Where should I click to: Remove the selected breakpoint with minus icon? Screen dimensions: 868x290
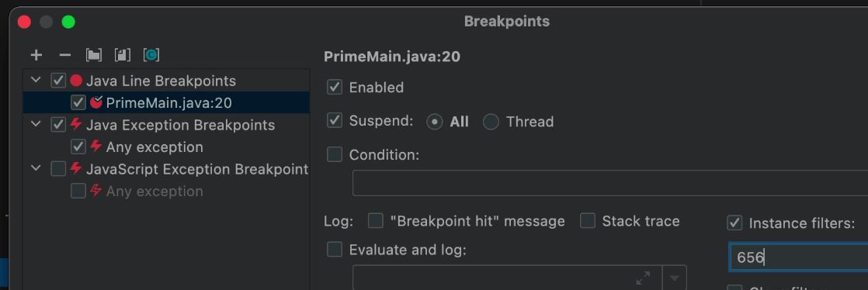pos(64,55)
